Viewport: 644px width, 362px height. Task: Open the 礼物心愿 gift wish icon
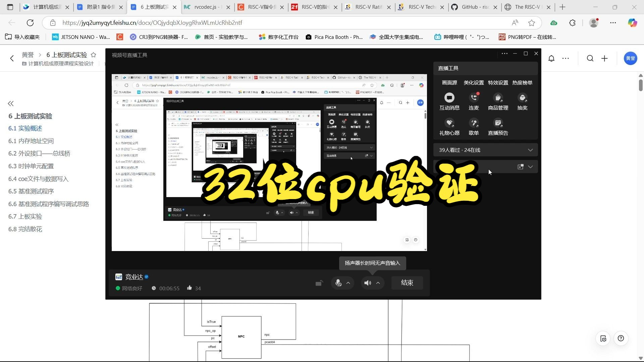point(449,123)
